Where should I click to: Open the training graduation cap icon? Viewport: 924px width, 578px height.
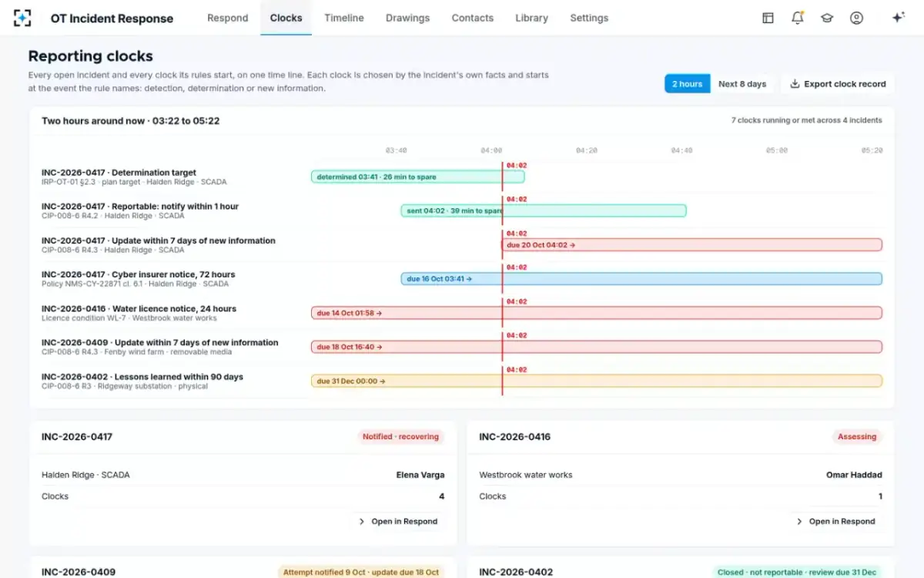[827, 18]
